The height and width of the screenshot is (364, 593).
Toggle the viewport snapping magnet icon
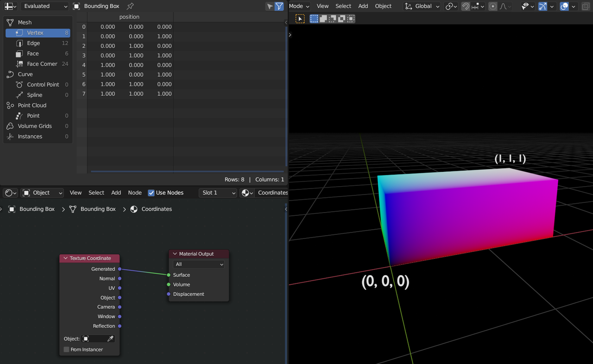466,6
